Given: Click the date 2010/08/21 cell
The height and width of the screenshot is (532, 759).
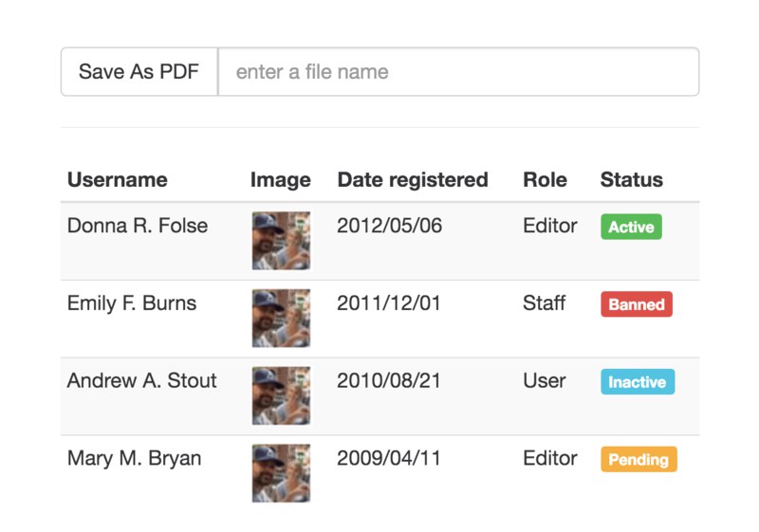Looking at the screenshot, I should click(389, 380).
